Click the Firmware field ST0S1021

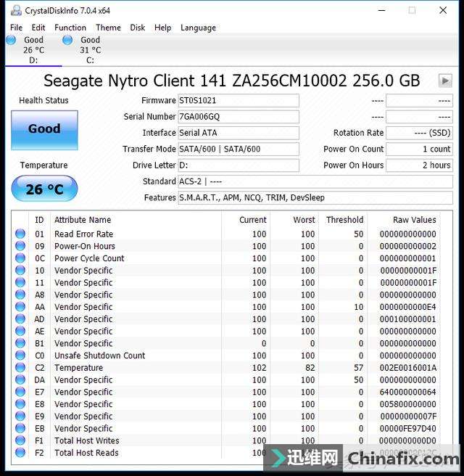[x=239, y=100]
